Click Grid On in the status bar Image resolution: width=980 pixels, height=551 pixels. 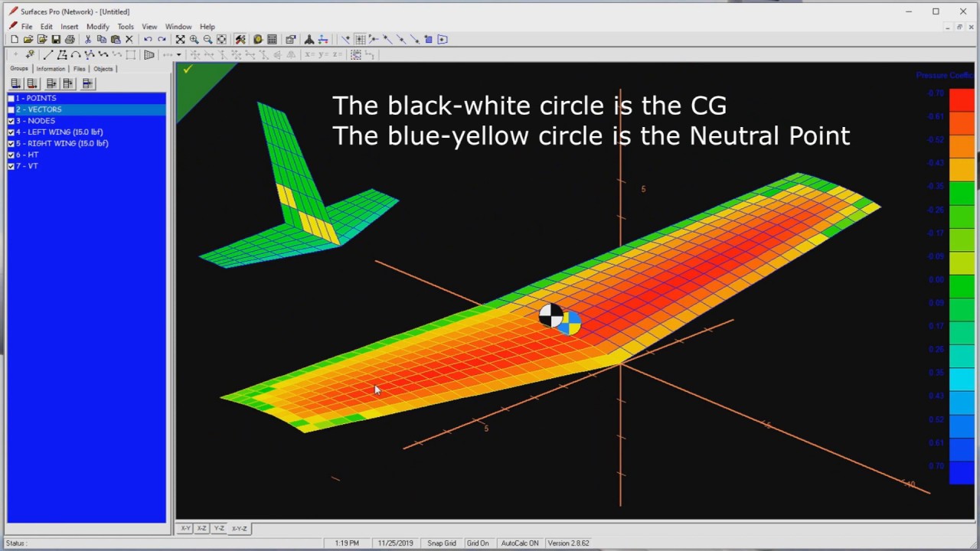point(478,543)
